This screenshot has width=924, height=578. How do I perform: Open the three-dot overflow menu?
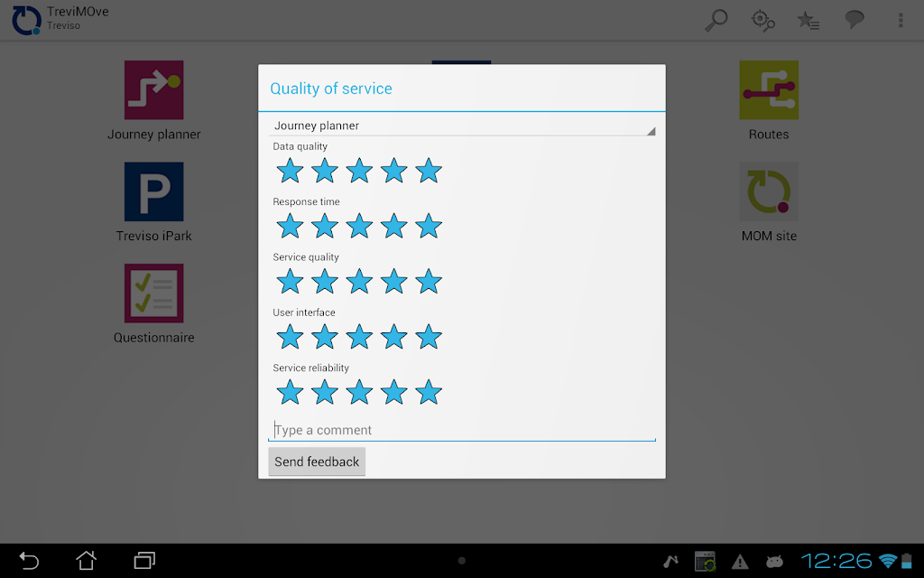[x=901, y=20]
